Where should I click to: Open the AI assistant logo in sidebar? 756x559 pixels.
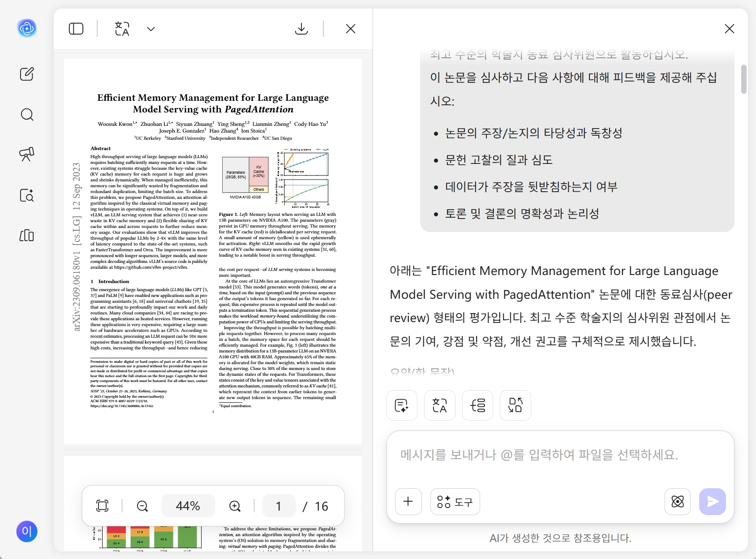[27, 28]
